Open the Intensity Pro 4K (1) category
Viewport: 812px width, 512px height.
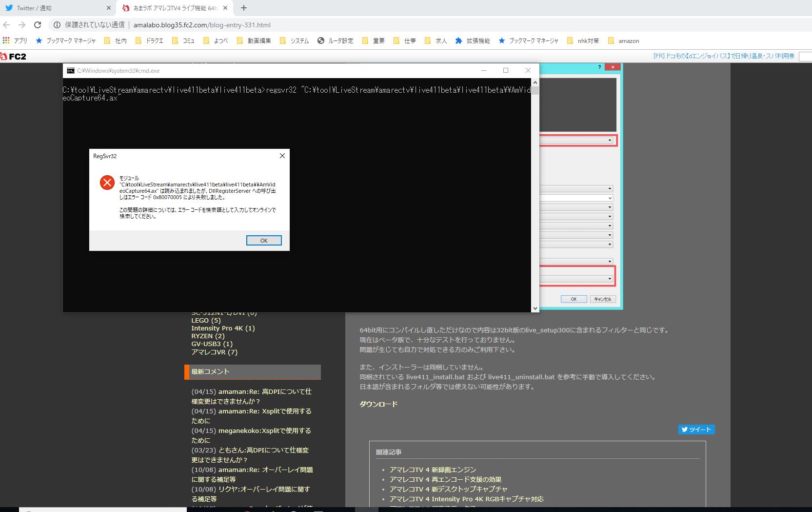223,328
